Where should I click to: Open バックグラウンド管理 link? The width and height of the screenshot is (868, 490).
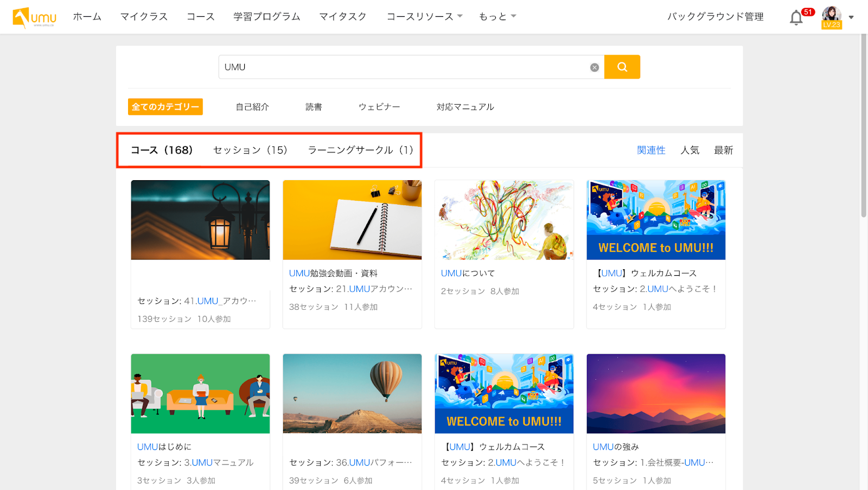[716, 17]
